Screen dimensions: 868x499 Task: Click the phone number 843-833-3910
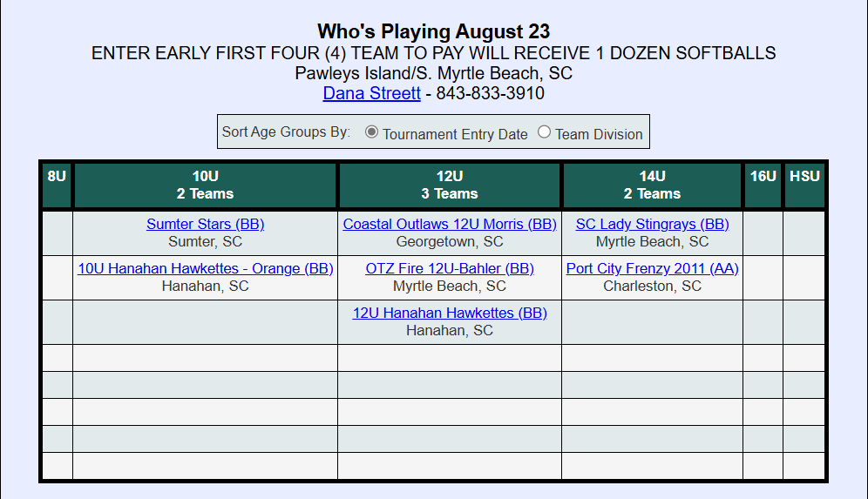[490, 93]
